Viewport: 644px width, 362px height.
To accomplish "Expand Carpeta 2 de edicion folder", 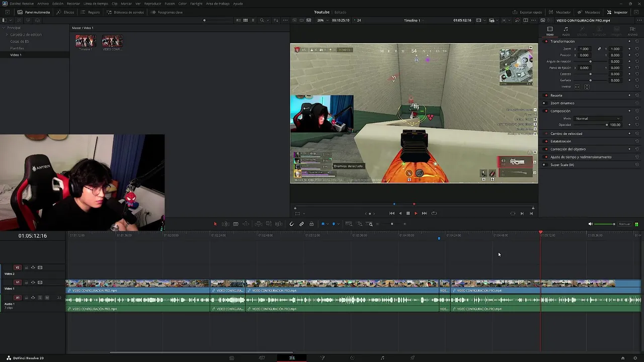I will click(x=7, y=35).
